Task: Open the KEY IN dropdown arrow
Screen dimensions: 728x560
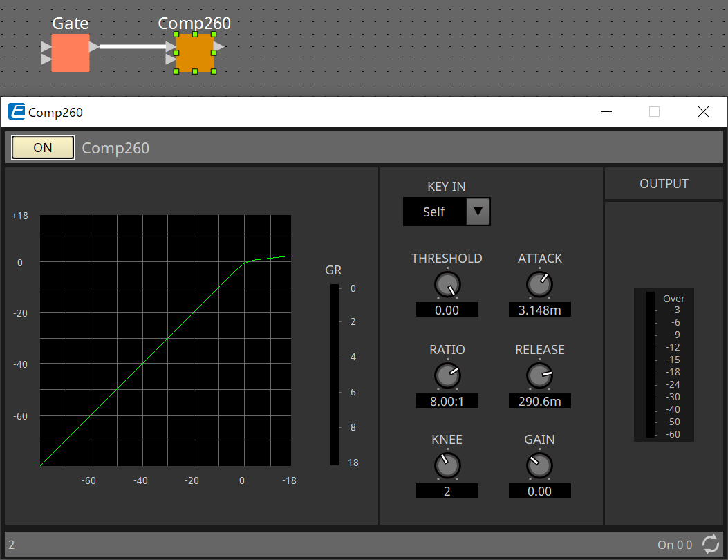Action: point(478,212)
